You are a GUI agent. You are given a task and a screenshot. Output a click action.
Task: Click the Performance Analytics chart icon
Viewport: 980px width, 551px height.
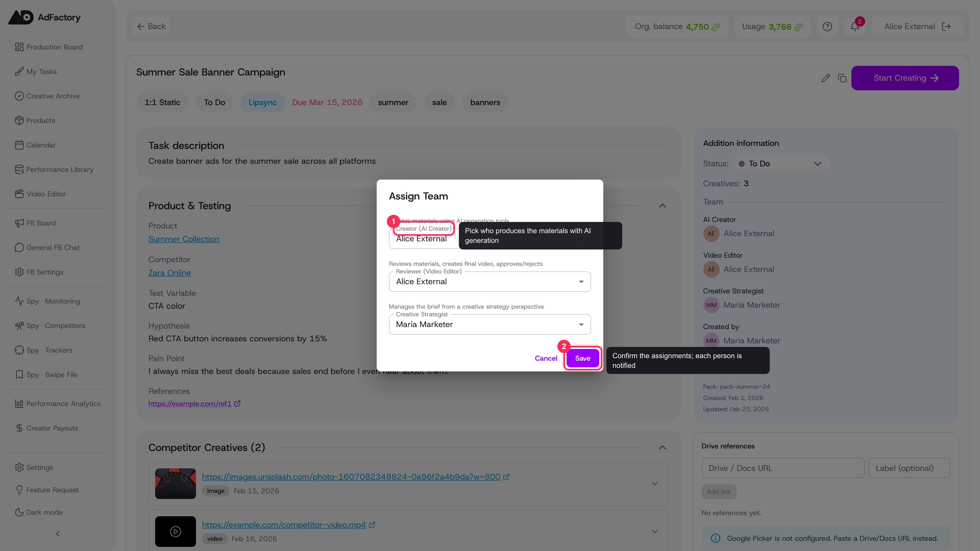pyautogui.click(x=19, y=404)
